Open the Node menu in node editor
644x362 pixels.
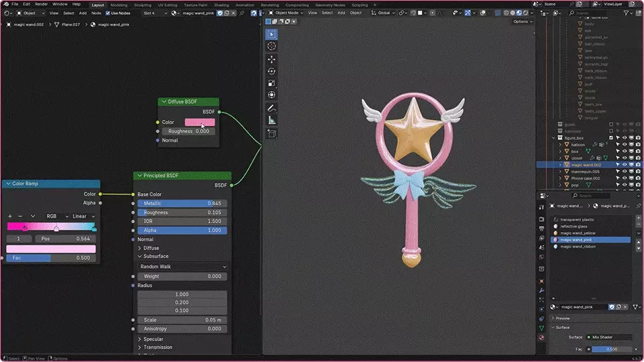pyautogui.click(x=96, y=13)
